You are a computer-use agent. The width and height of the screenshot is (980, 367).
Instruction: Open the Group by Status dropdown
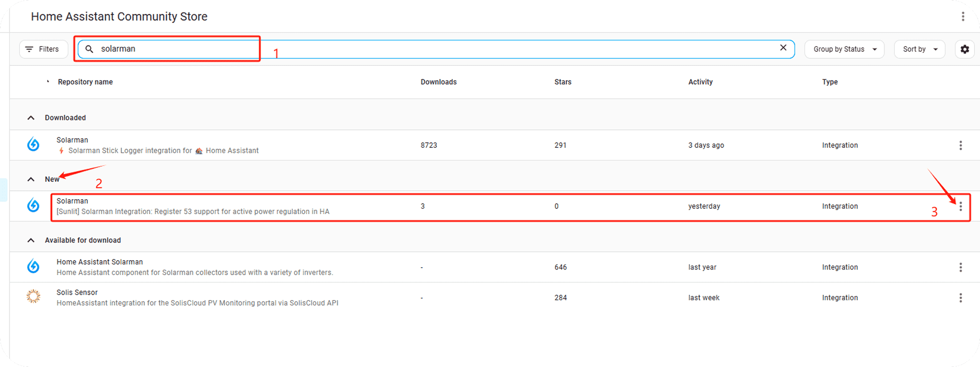coord(844,49)
